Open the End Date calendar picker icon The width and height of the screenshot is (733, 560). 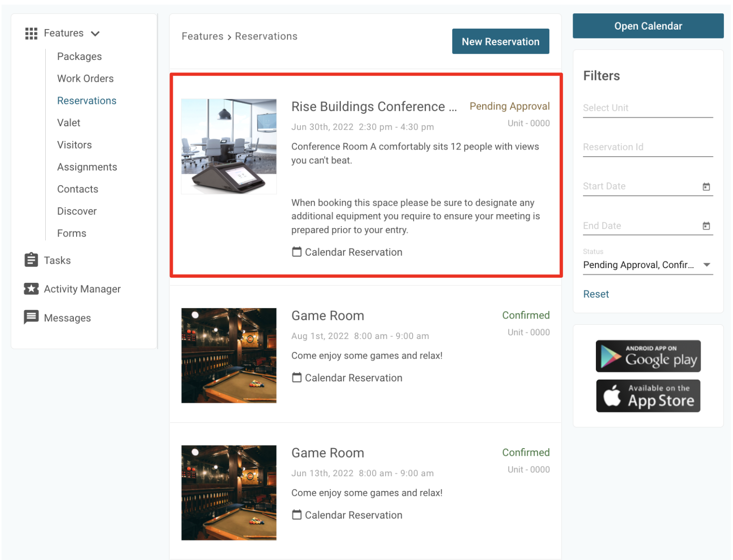pos(706,226)
